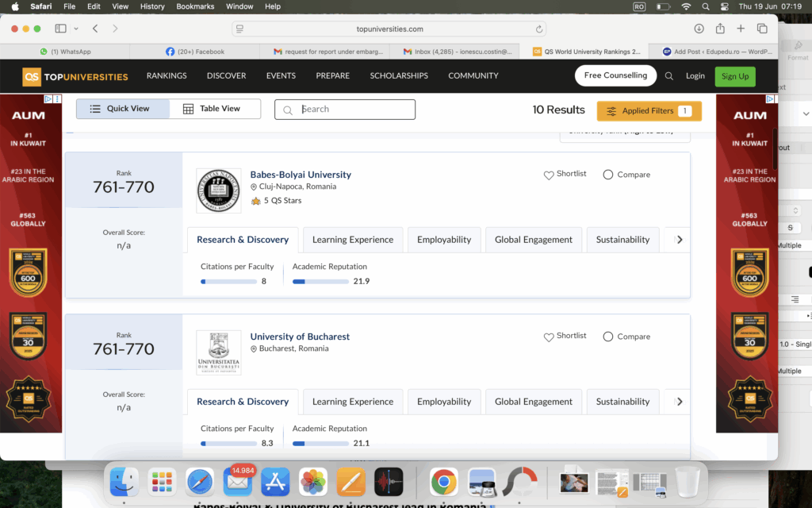Image resolution: width=812 pixels, height=508 pixels.
Task: Click Safari's download icon in toolbar
Action: tap(699, 29)
